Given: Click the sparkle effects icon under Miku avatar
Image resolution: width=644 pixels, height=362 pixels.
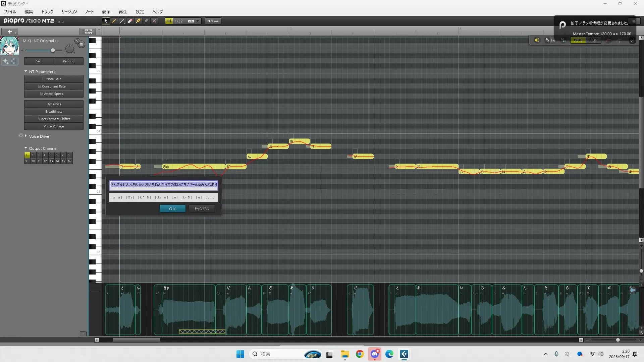Looking at the screenshot, I should (x=6, y=61).
